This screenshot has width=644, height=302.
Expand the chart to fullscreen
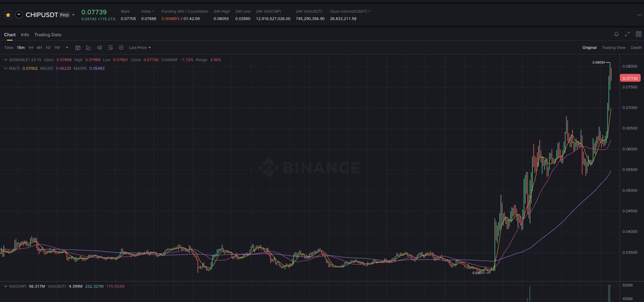tap(627, 34)
